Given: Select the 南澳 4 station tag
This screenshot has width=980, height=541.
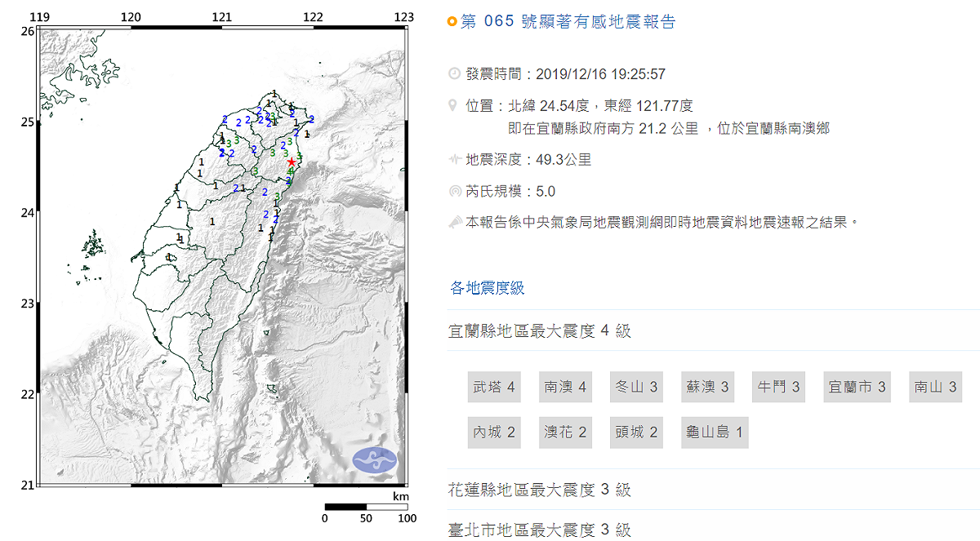Looking at the screenshot, I should 566,387.
